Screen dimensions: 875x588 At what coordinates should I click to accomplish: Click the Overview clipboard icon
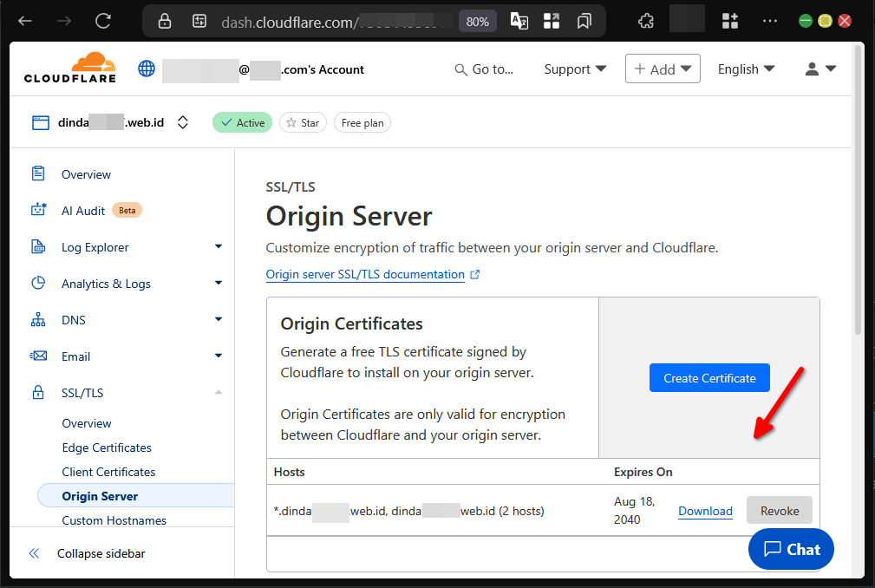(x=38, y=173)
